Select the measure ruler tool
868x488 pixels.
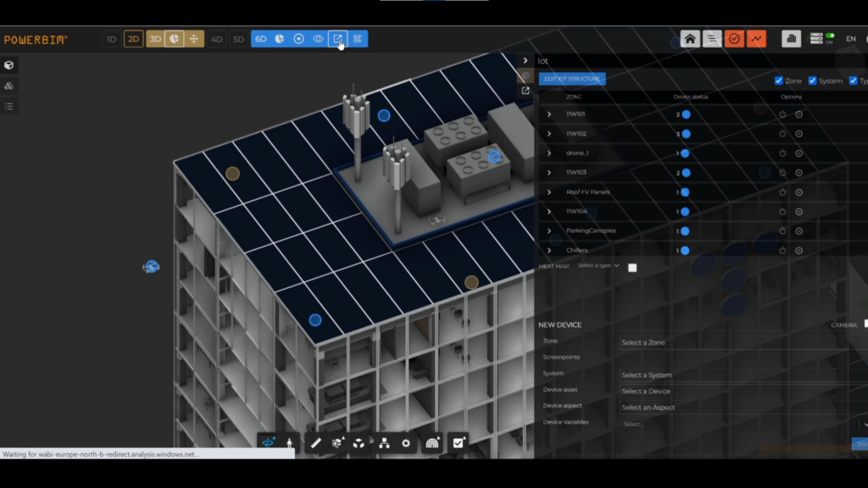(x=315, y=443)
